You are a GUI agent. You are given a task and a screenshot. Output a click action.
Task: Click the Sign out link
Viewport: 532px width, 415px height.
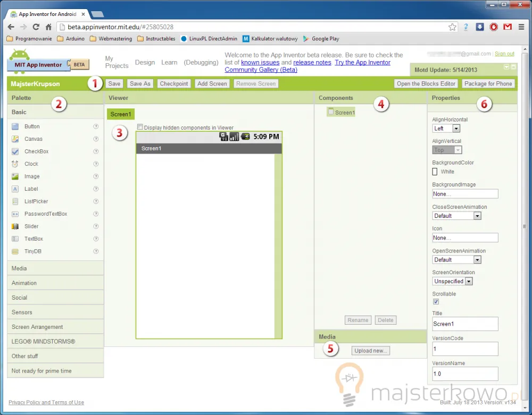(504, 54)
